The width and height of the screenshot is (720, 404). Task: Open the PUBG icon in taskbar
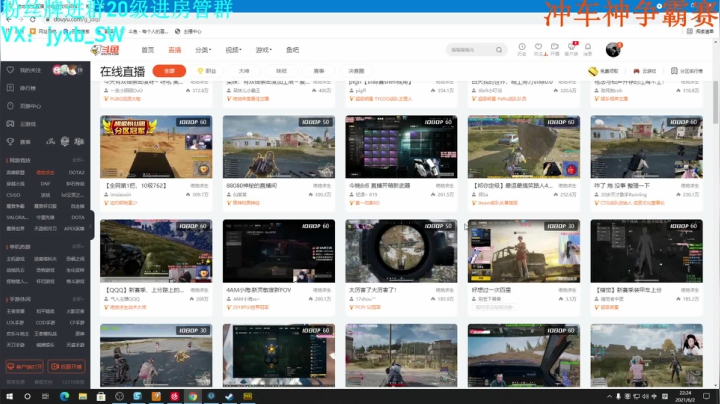248,396
